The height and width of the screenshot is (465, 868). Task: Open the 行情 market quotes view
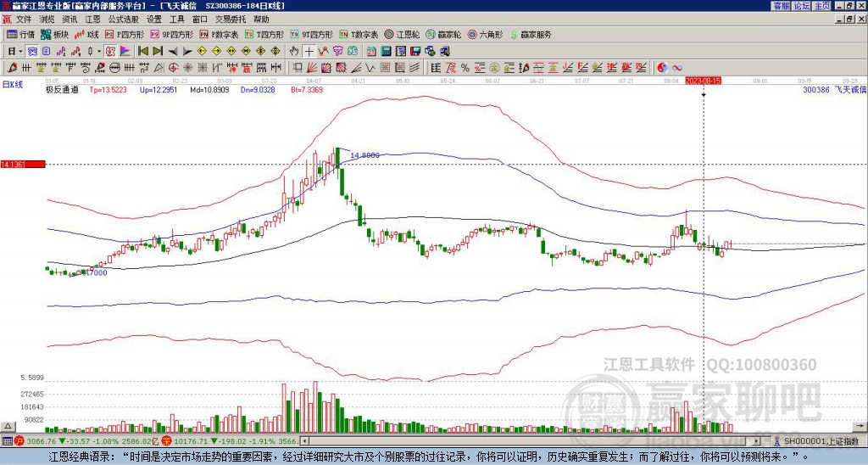[x=21, y=34]
